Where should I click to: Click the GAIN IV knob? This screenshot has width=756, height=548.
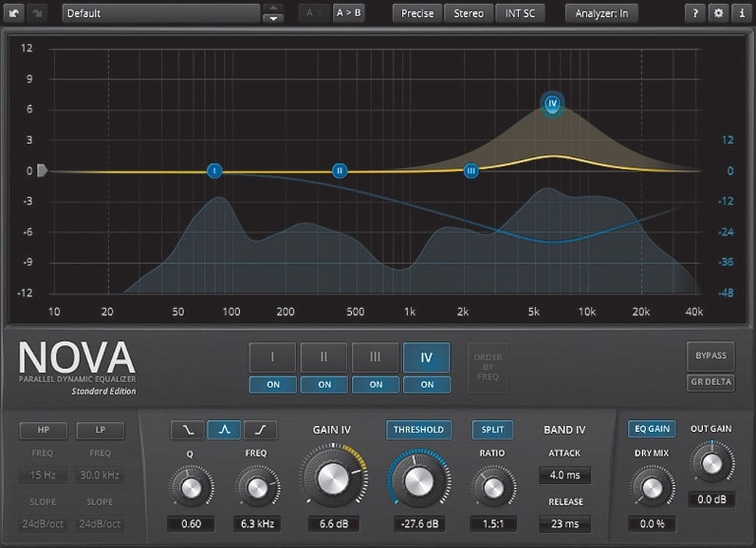tap(333, 478)
